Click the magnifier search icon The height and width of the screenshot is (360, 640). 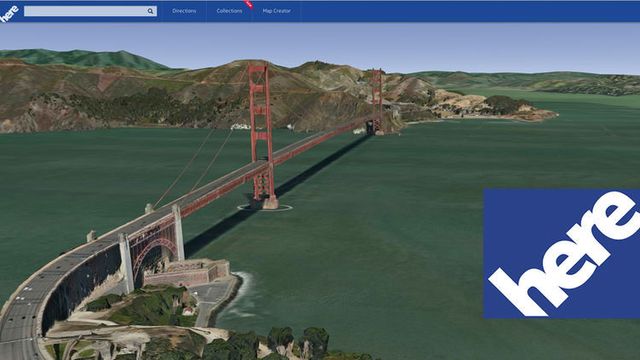pyautogui.click(x=150, y=11)
